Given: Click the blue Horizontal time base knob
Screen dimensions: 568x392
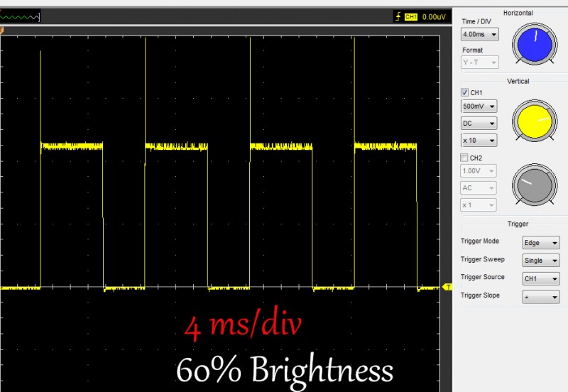Looking at the screenshot, I should pyautogui.click(x=535, y=45).
